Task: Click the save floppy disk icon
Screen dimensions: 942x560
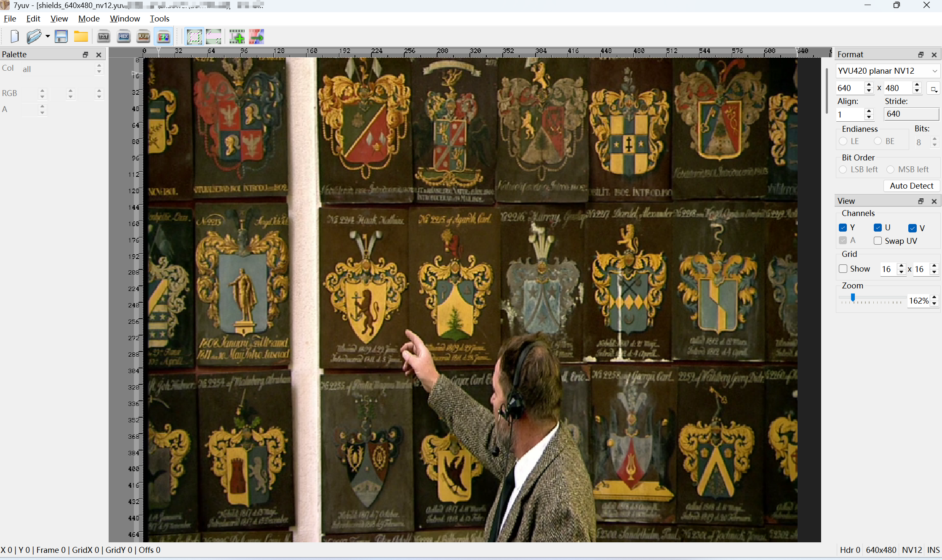Action: [x=61, y=37]
